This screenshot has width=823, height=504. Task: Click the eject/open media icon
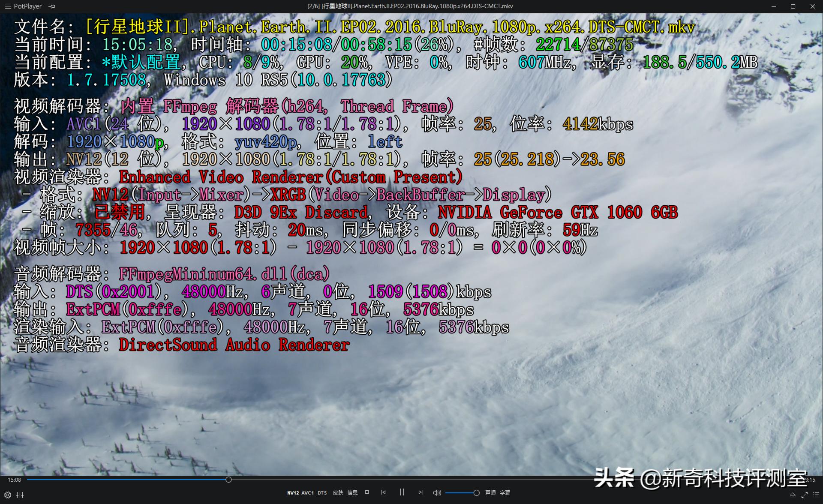tap(793, 494)
